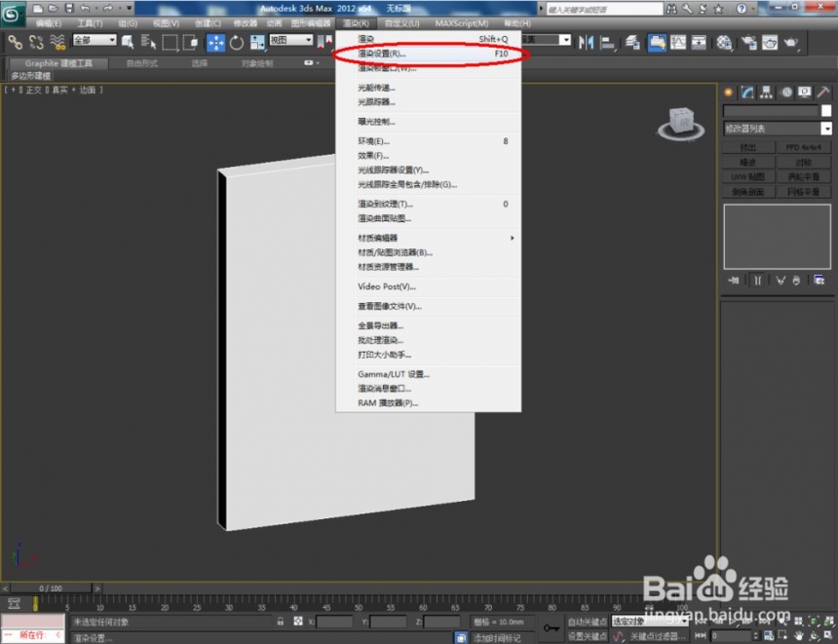The height and width of the screenshot is (644, 838).
Task: Choose 渲染设置(R)... from the rendering menu
Action: (x=429, y=54)
